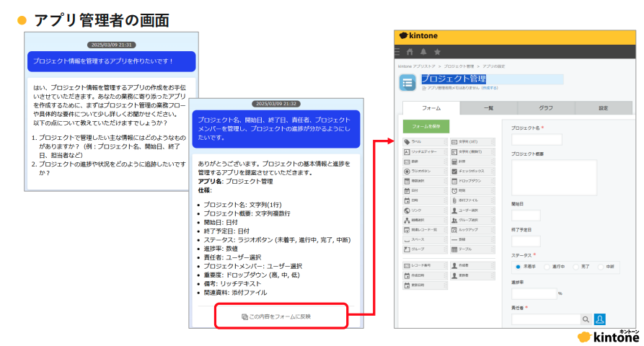The image size is (644, 346).
Task: Select the 更新者 field in the palette
Action: pyautogui.click(x=473, y=275)
